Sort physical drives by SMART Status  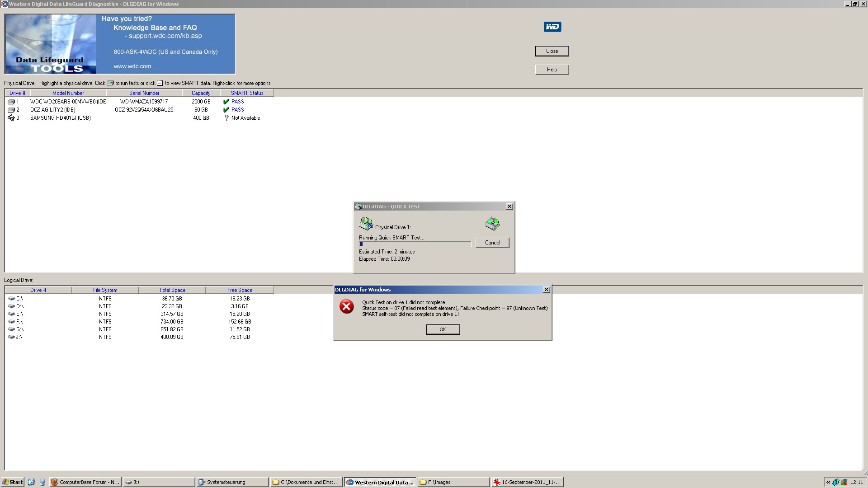(x=247, y=93)
